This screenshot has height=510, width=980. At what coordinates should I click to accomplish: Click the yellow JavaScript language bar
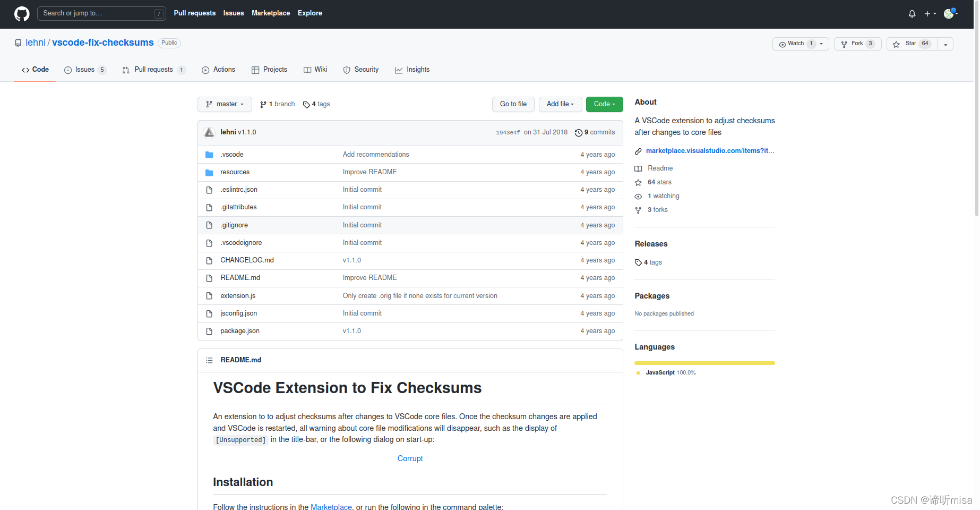[x=704, y=363]
